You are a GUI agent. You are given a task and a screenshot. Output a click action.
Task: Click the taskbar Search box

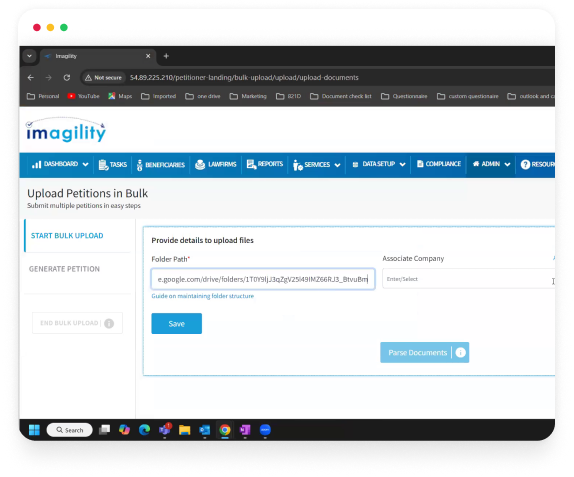tap(70, 430)
